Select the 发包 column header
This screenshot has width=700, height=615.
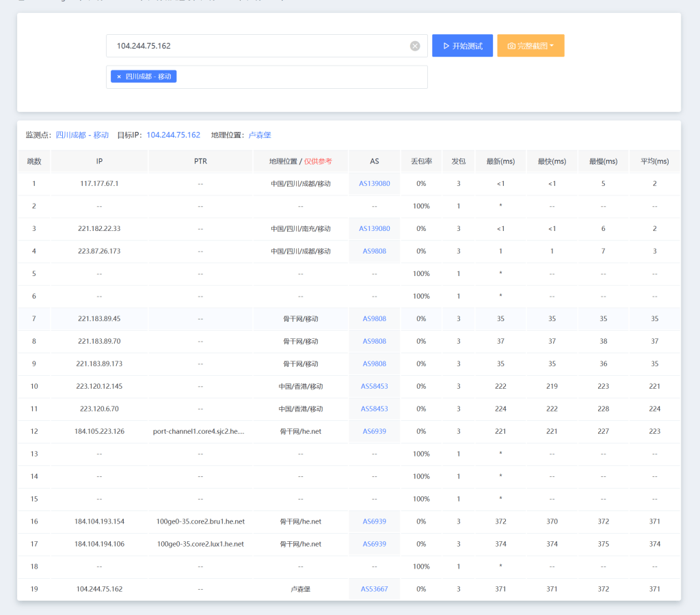[459, 161]
